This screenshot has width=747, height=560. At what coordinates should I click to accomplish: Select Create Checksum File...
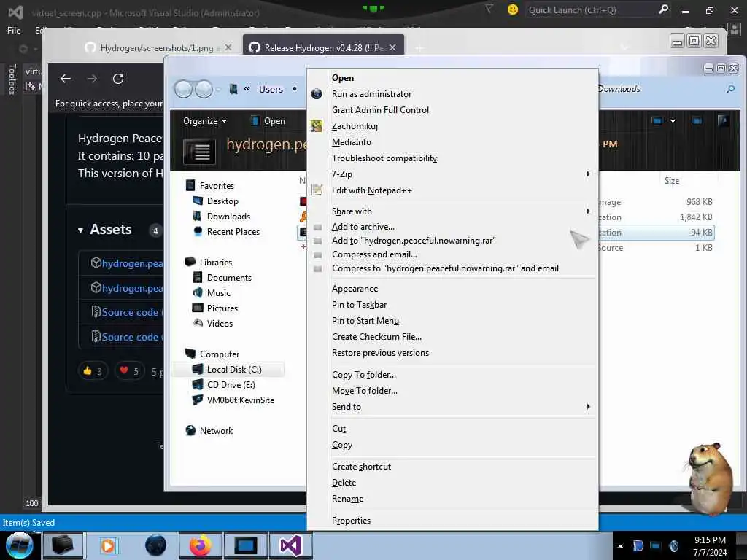click(376, 337)
